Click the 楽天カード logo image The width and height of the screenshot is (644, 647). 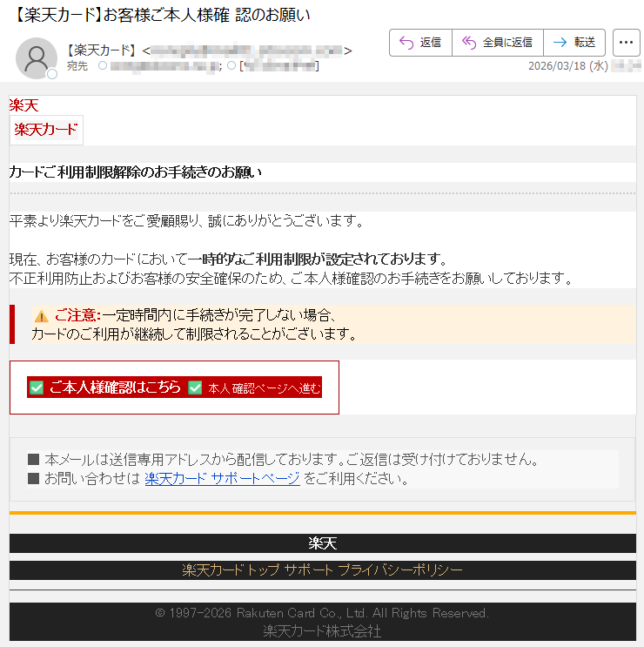click(46, 130)
